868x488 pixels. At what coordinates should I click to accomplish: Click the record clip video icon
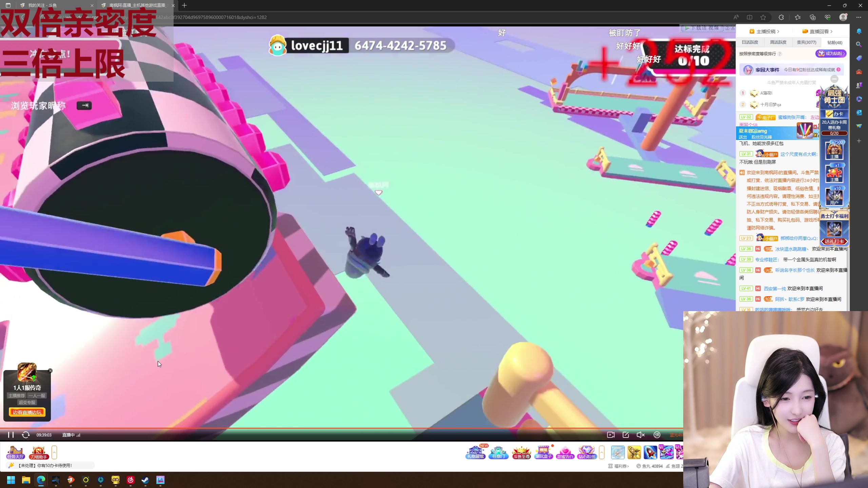tap(611, 435)
